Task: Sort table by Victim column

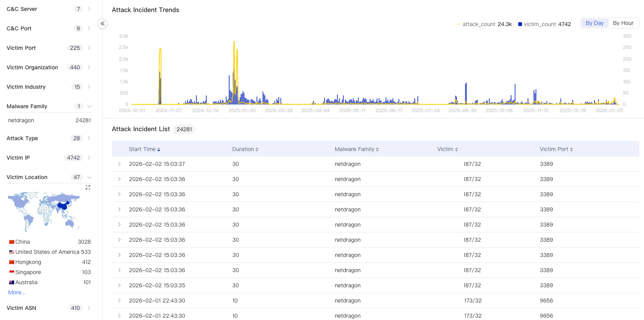Action: 456,149
